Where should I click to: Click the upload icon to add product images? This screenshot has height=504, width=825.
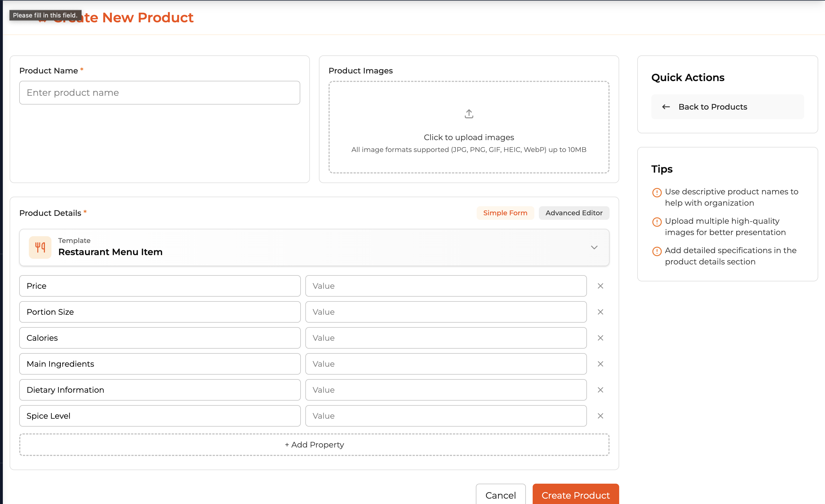click(x=468, y=114)
